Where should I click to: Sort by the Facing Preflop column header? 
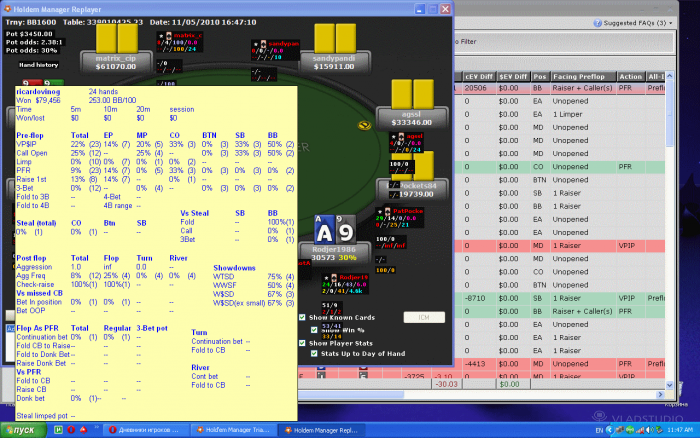pos(583,76)
